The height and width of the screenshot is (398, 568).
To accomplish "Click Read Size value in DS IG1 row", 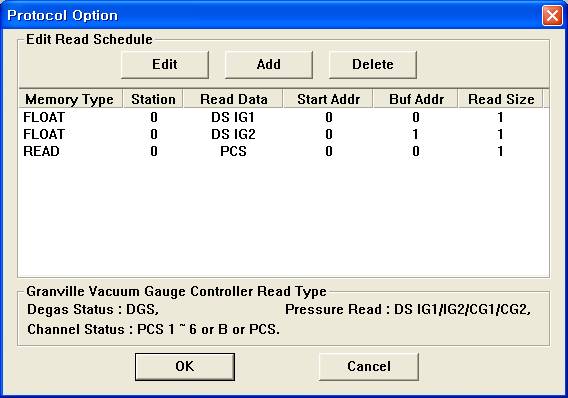I will [x=500, y=117].
